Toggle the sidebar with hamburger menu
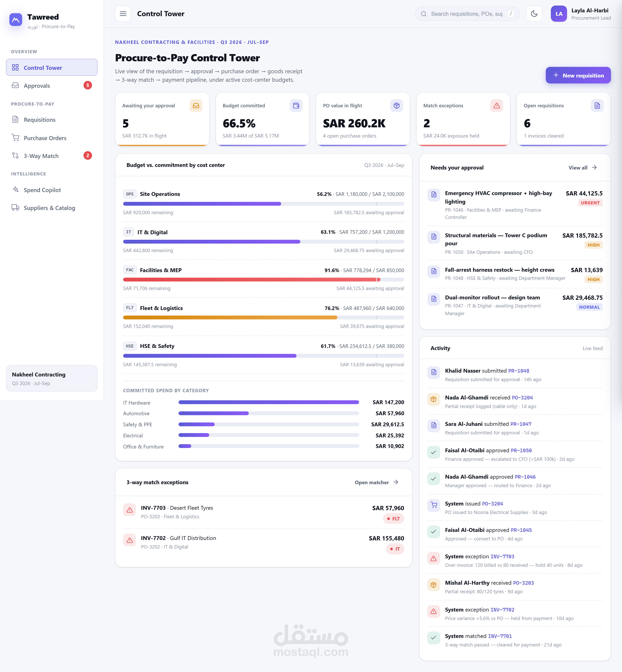The width and height of the screenshot is (622, 672). point(123,14)
